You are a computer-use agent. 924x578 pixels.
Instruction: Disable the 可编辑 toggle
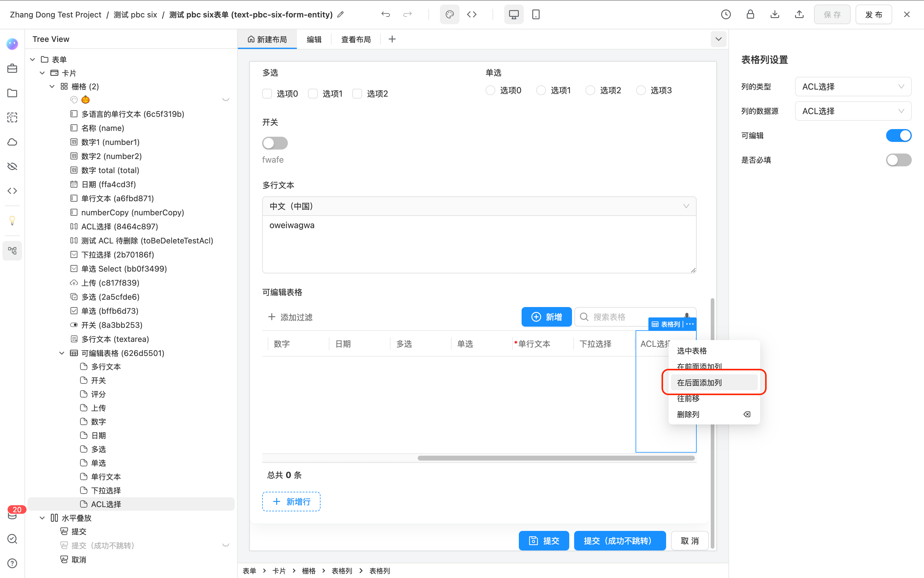pos(898,135)
